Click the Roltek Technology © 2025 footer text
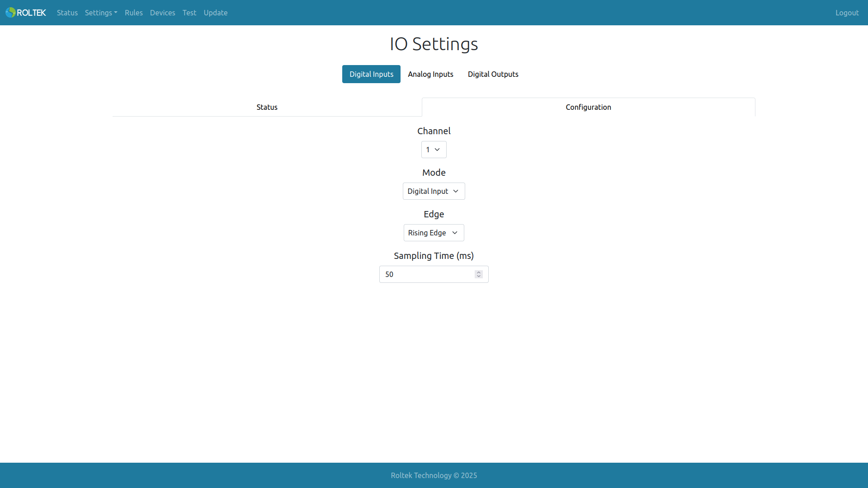This screenshot has width=868, height=488. 434,475
